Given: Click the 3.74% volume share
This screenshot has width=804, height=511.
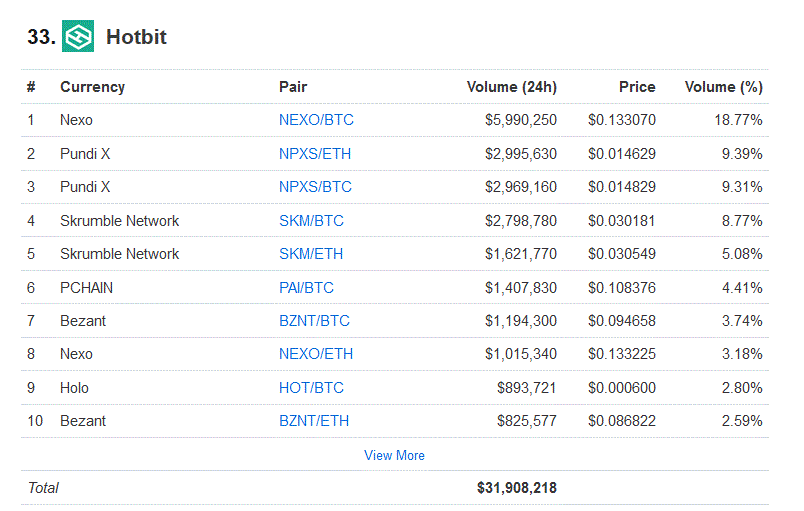Looking at the screenshot, I should [742, 321].
